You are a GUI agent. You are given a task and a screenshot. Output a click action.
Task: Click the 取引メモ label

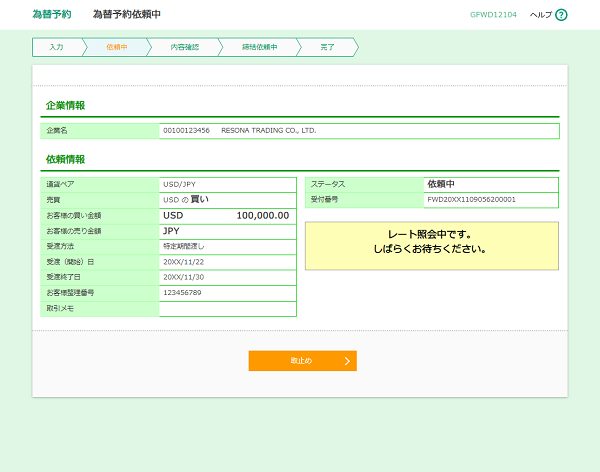click(60, 309)
